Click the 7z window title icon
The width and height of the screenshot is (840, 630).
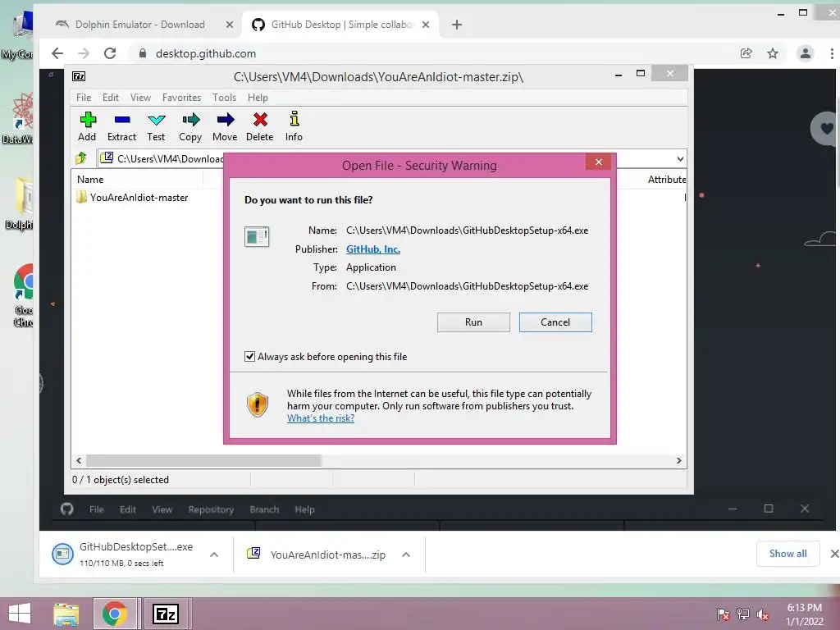click(x=79, y=76)
